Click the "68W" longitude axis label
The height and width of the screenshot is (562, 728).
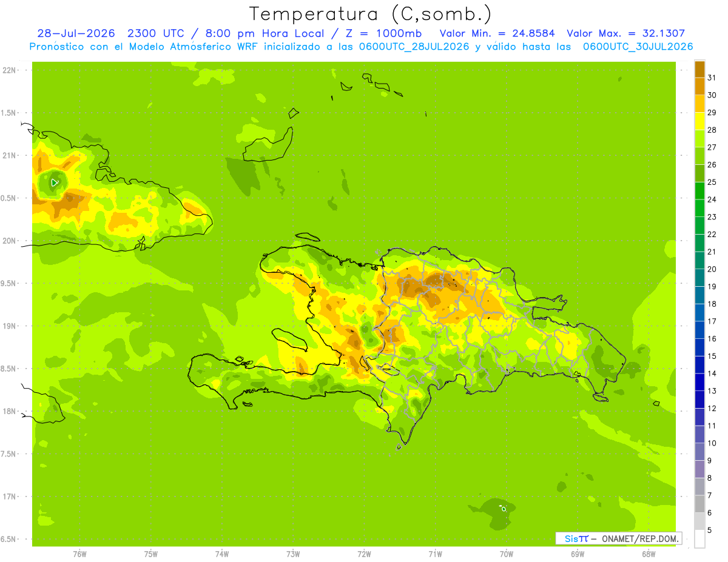[649, 554]
